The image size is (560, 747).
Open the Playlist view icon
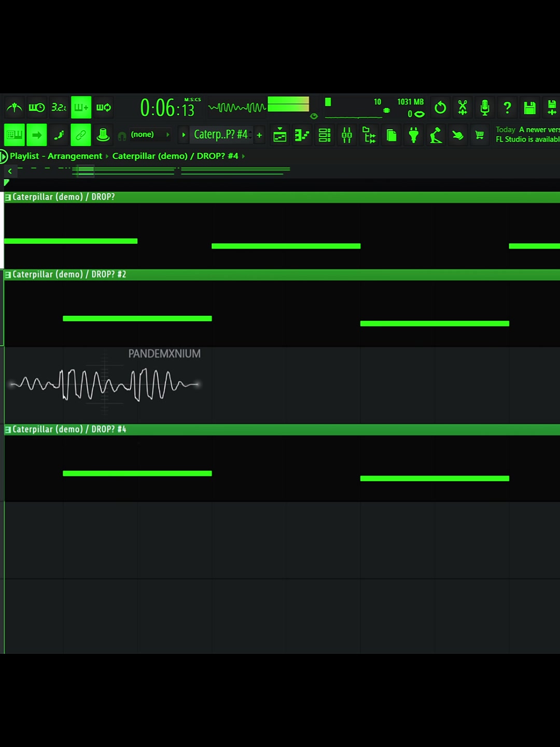pyautogui.click(x=279, y=135)
